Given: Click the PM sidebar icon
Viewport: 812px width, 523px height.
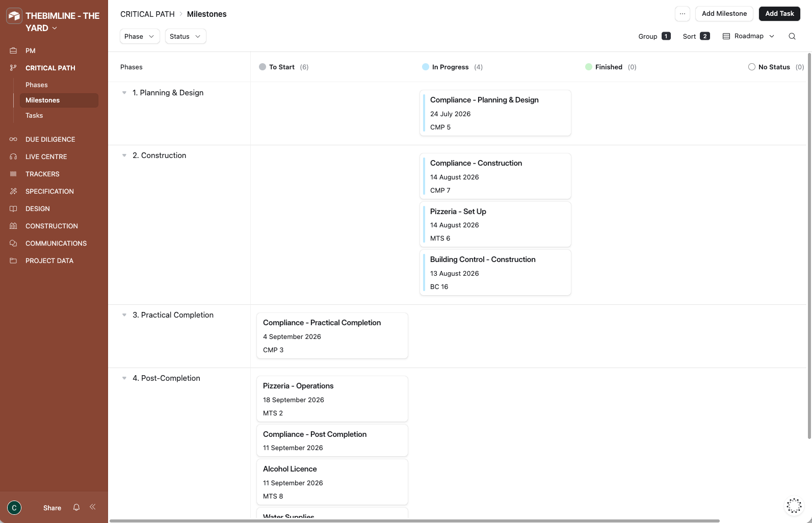Looking at the screenshot, I should click(x=13, y=50).
